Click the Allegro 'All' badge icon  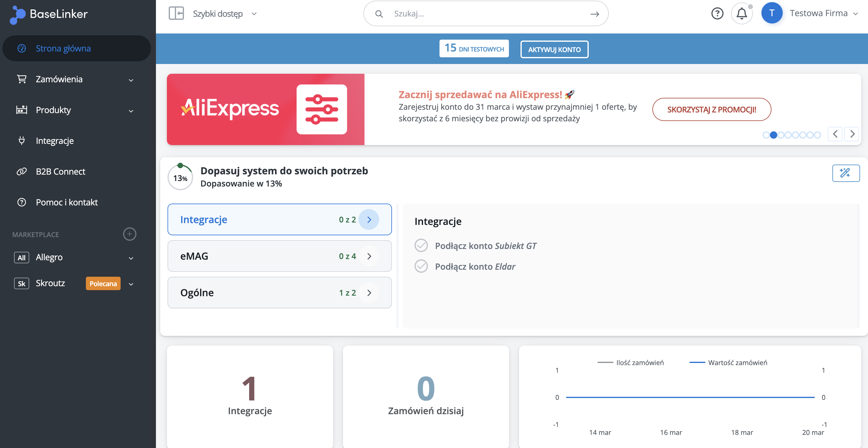22,258
